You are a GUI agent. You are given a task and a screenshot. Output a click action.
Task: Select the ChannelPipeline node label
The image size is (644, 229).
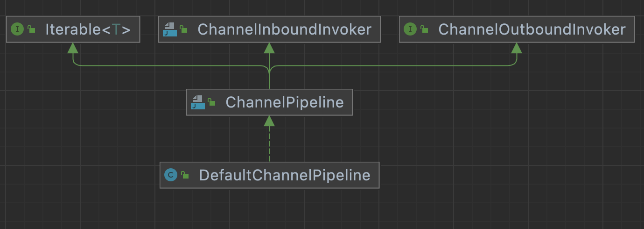tap(284, 102)
